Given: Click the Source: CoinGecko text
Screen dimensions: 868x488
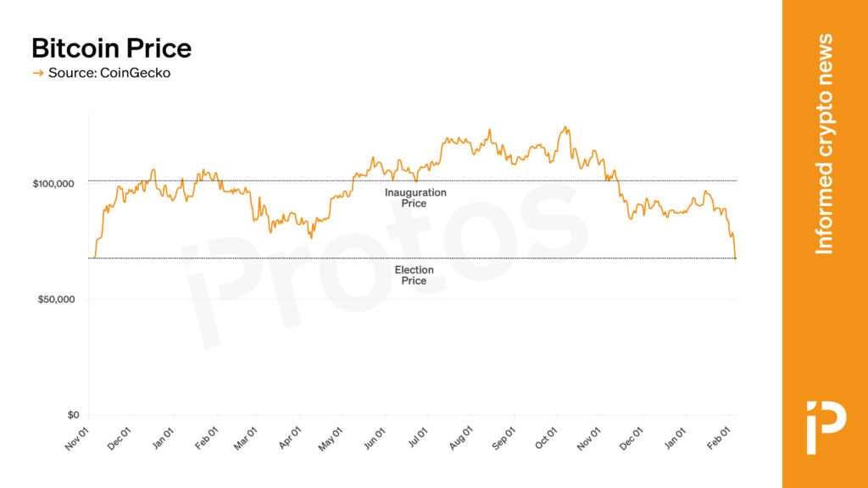Looking at the screenshot, I should (x=108, y=74).
